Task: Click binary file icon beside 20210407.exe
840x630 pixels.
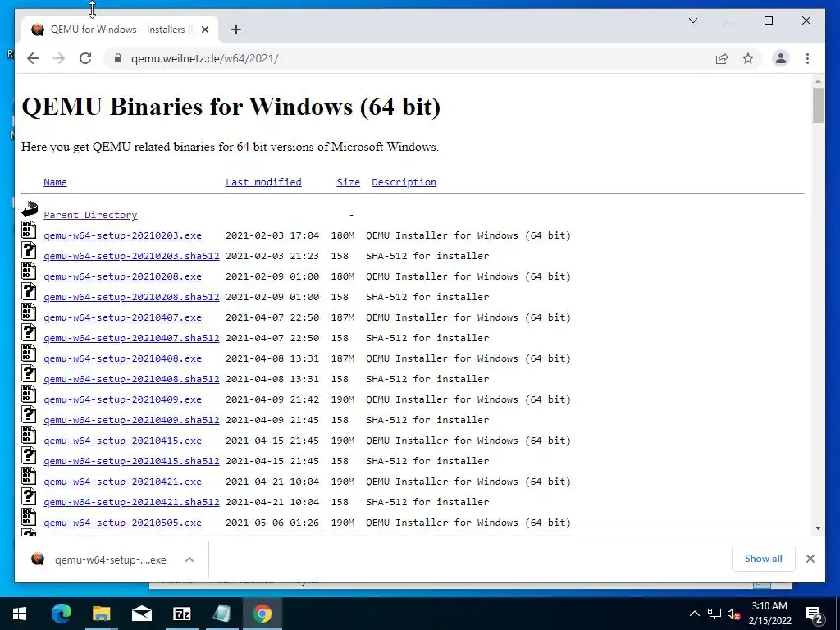Action: point(29,312)
